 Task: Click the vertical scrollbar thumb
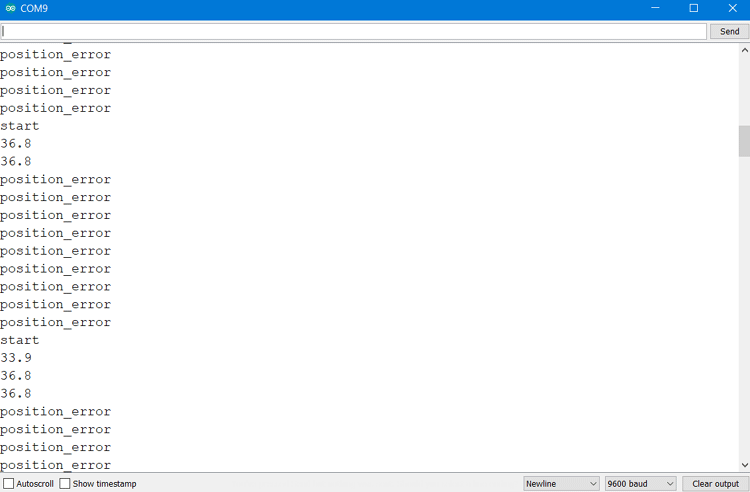pyautogui.click(x=744, y=141)
